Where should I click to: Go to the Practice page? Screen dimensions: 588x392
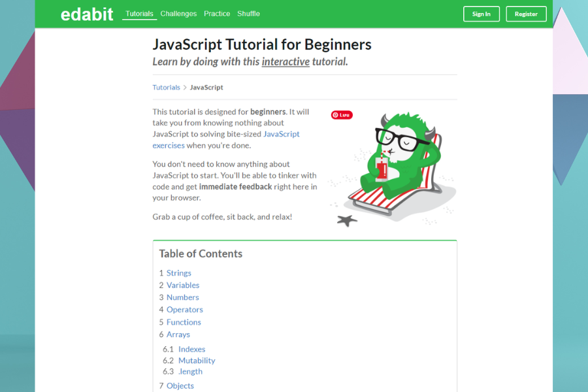[x=217, y=14]
